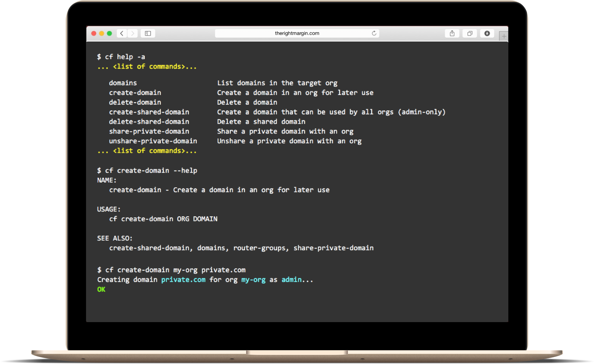Click the green 'OK' status
The height and width of the screenshot is (364, 594).
[101, 290]
